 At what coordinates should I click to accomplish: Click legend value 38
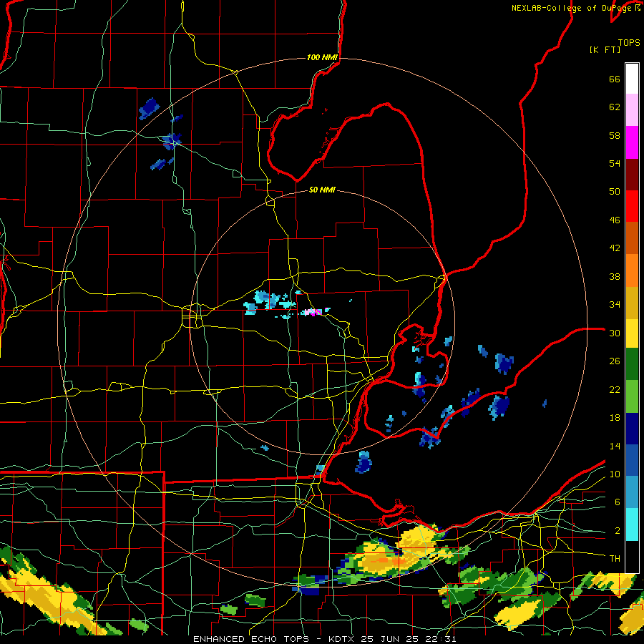(x=615, y=276)
